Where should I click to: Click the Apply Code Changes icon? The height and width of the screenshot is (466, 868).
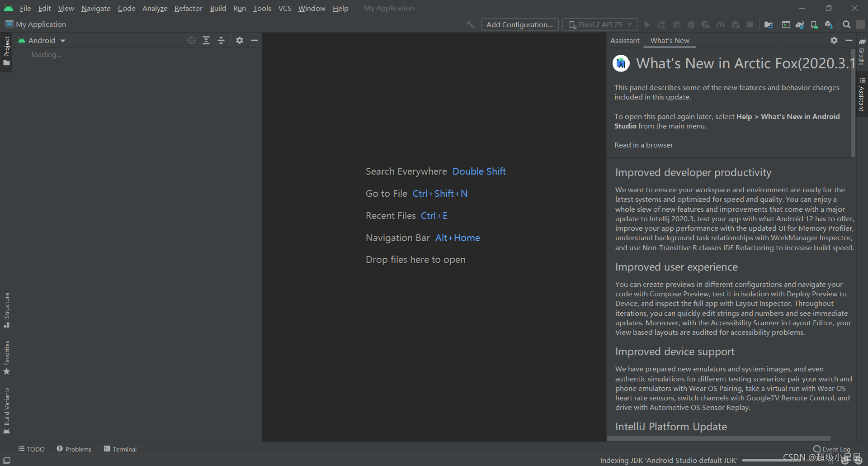tap(677, 24)
